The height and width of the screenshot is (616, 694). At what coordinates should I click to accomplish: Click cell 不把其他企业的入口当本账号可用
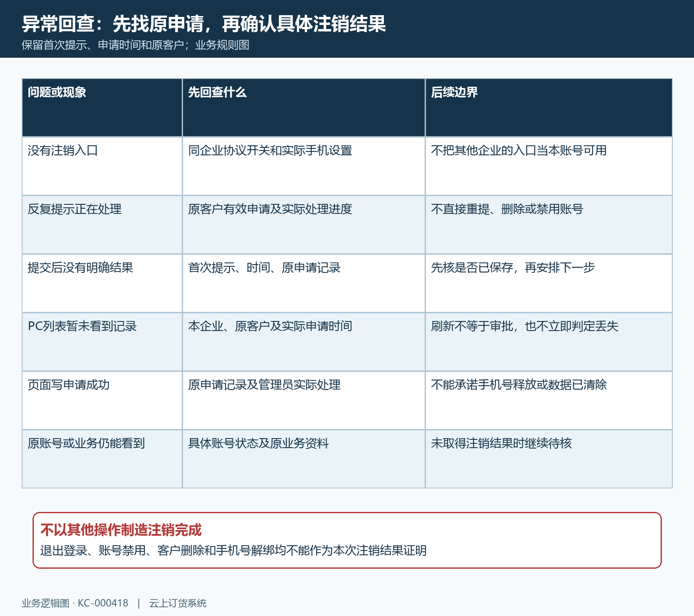click(x=549, y=166)
